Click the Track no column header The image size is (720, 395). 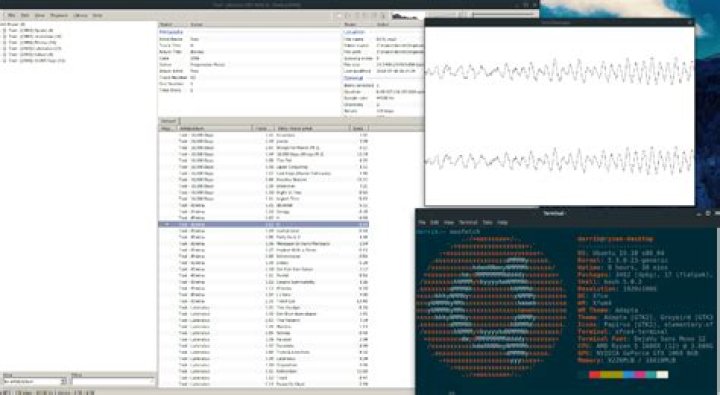pos(264,128)
